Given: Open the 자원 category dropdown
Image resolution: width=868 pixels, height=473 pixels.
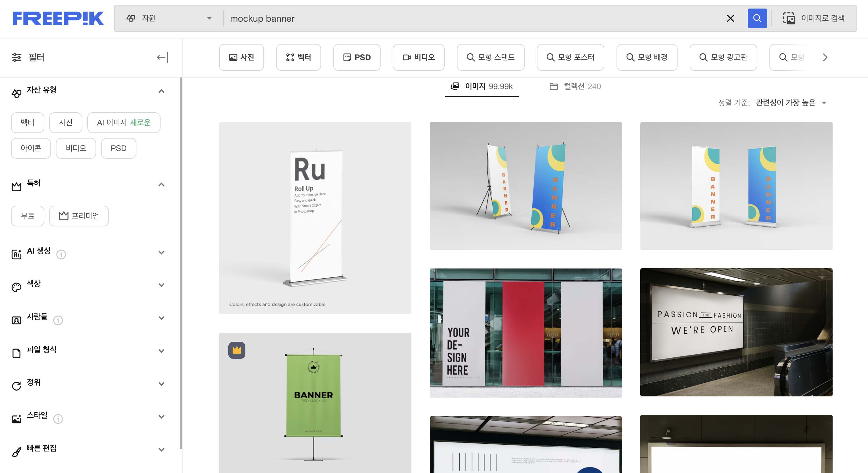Looking at the screenshot, I should 168,18.
